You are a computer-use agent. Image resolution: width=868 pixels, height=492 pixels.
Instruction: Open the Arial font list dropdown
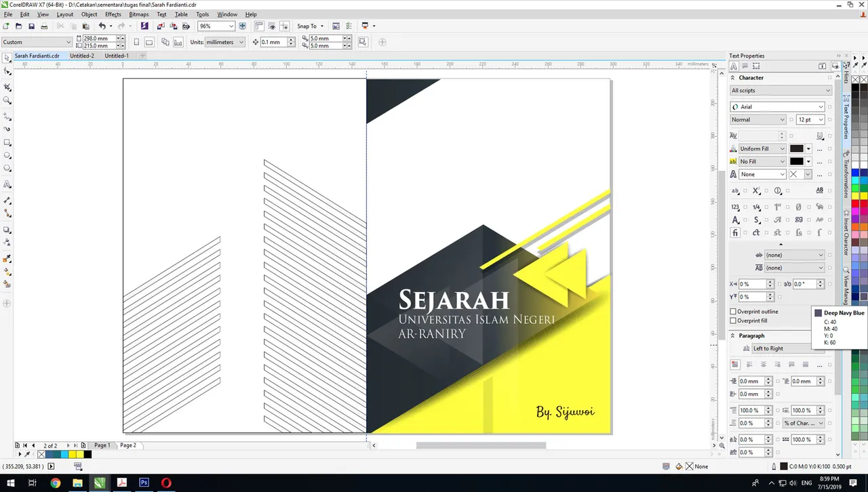click(821, 106)
